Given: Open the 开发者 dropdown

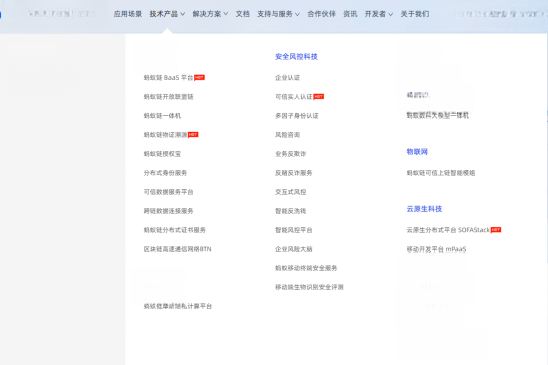Looking at the screenshot, I should (x=378, y=14).
